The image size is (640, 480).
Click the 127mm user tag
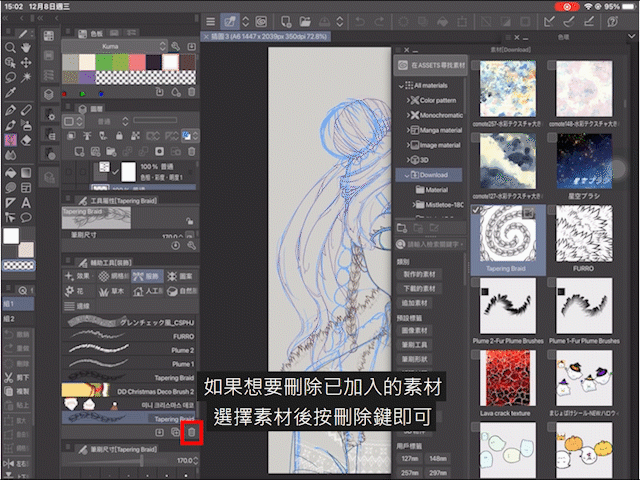click(x=409, y=459)
